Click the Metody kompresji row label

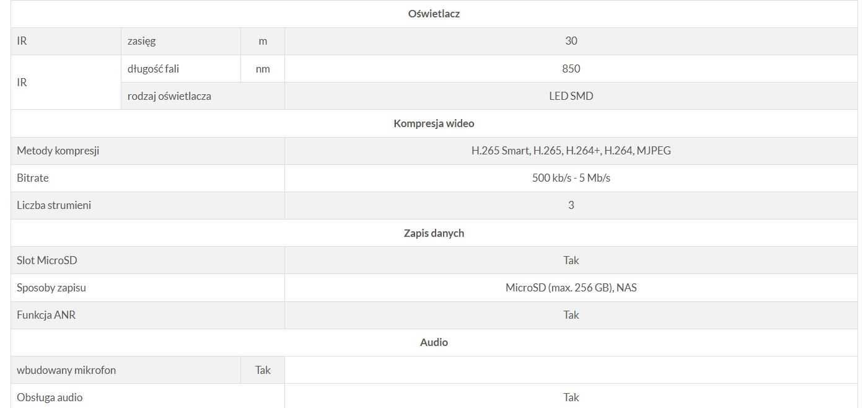pyautogui.click(x=58, y=151)
